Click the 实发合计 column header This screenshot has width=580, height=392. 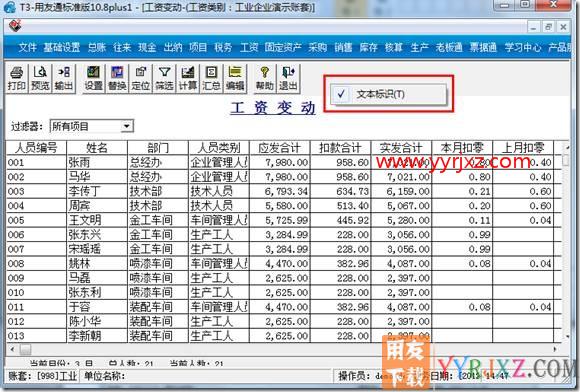[x=401, y=148]
